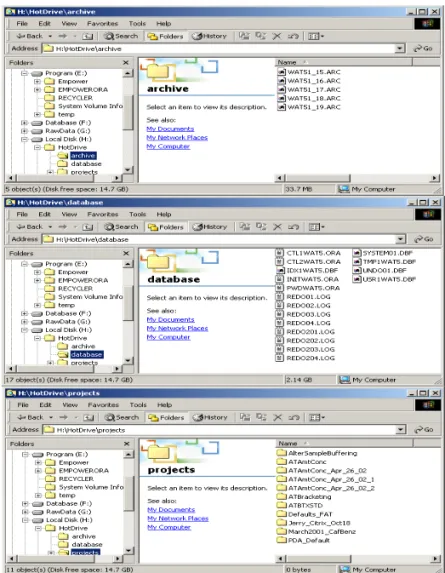Collapse Program (E:) in archive window tree
The height and width of the screenshot is (573, 445).
[x=24, y=73]
